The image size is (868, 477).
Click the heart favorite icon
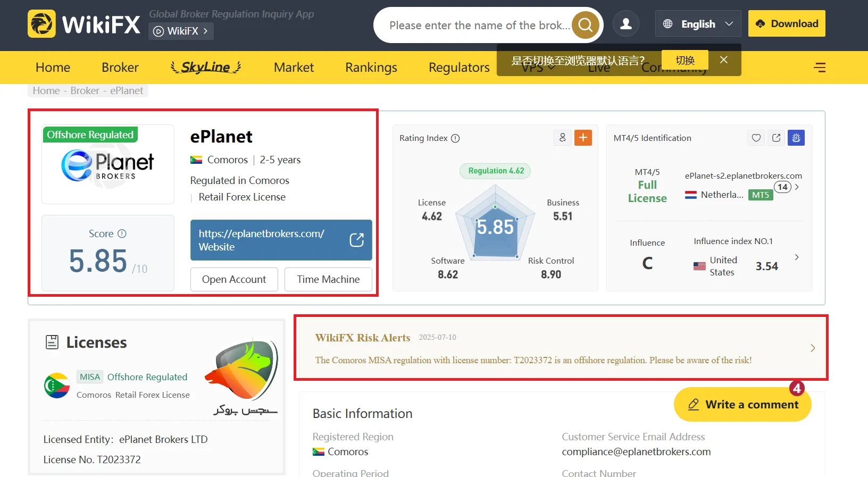coord(756,138)
